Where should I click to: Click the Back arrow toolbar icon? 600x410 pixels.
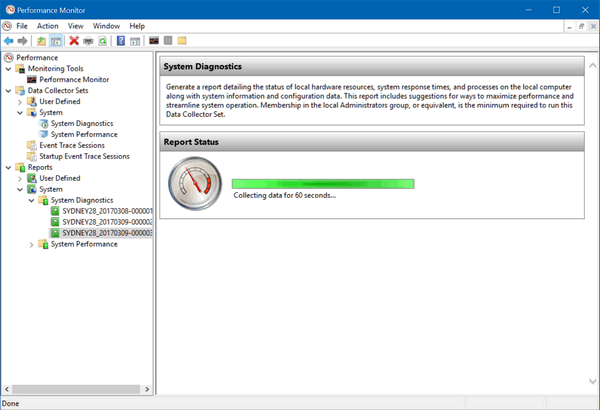click(8, 41)
